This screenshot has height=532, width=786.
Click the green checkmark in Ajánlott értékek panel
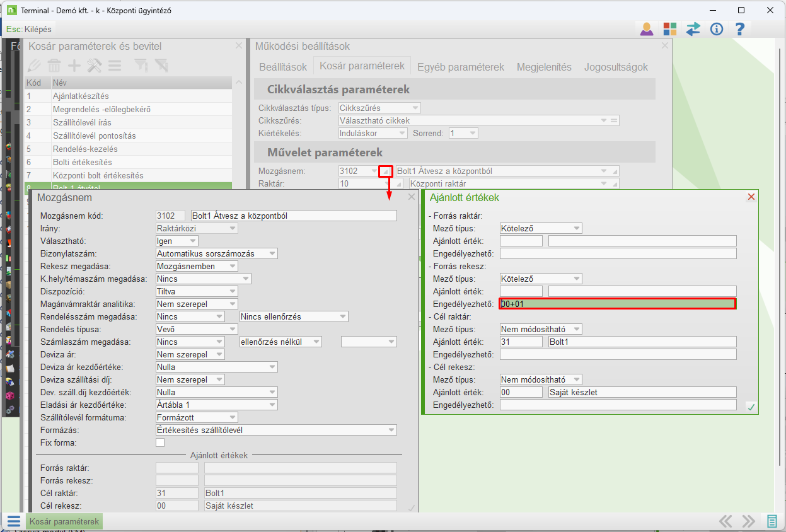coord(751,407)
